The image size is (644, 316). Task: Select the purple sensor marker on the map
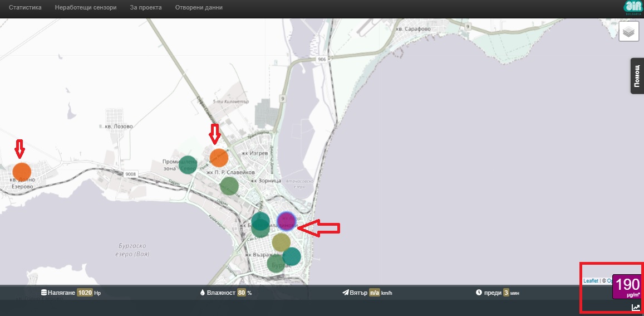pos(286,221)
